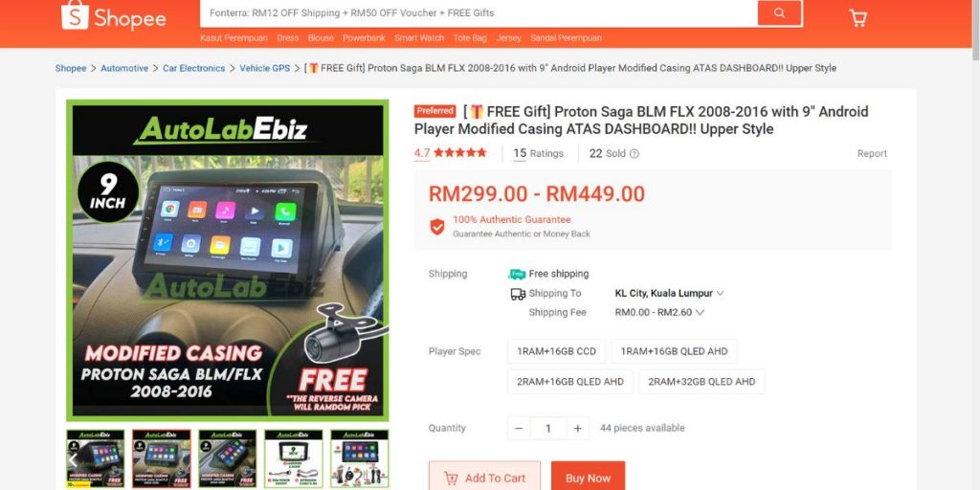Go to Car Electronics breadcrumb category
Screen dimensions: 980x490
(193, 68)
